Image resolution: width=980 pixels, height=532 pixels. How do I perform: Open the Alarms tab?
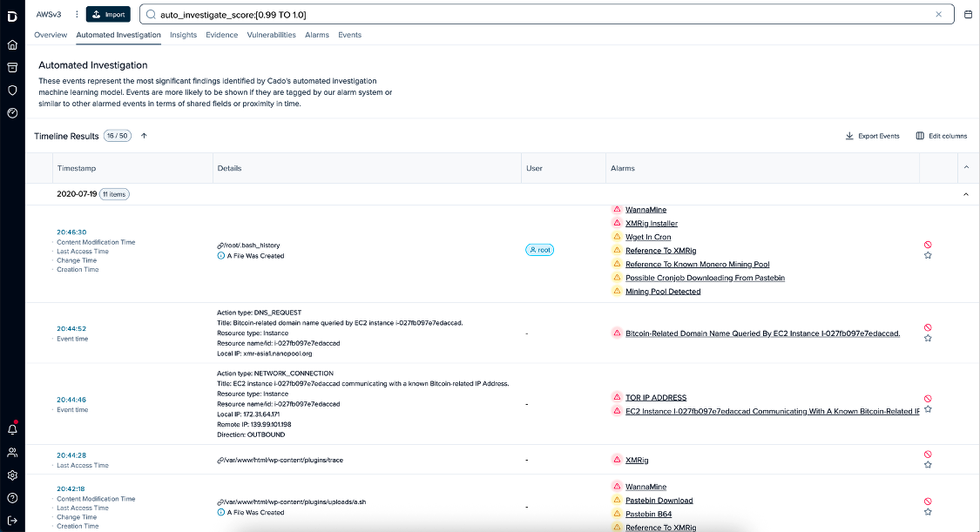(316, 35)
